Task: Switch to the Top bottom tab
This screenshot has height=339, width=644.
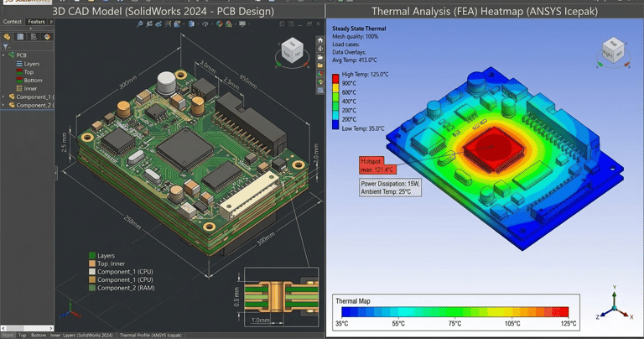Action: click(22, 336)
